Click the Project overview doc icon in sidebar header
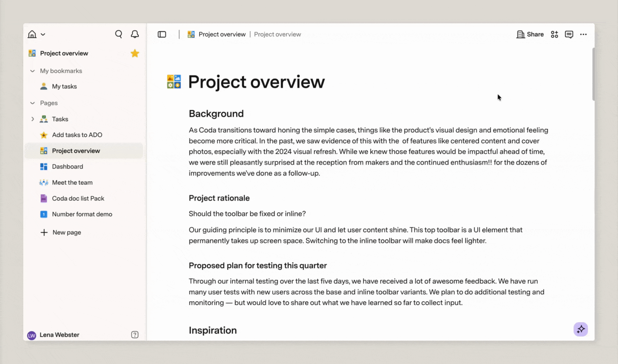Viewport: 618px width, 364px height. [32, 53]
